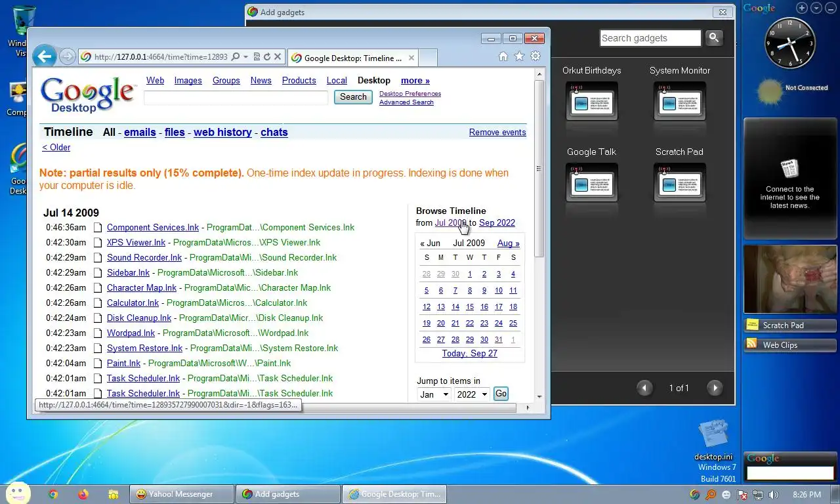Click the < Older link
840x504 pixels.
coord(56,147)
